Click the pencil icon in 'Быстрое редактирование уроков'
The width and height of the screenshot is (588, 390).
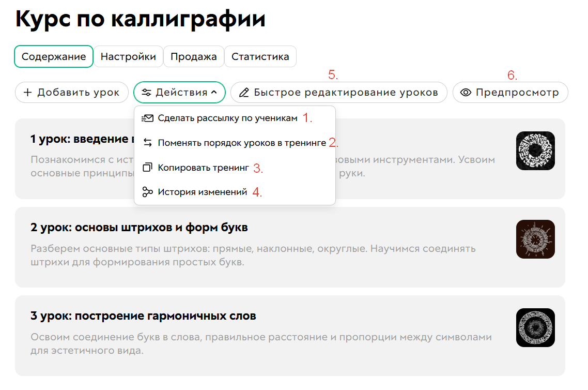point(244,92)
